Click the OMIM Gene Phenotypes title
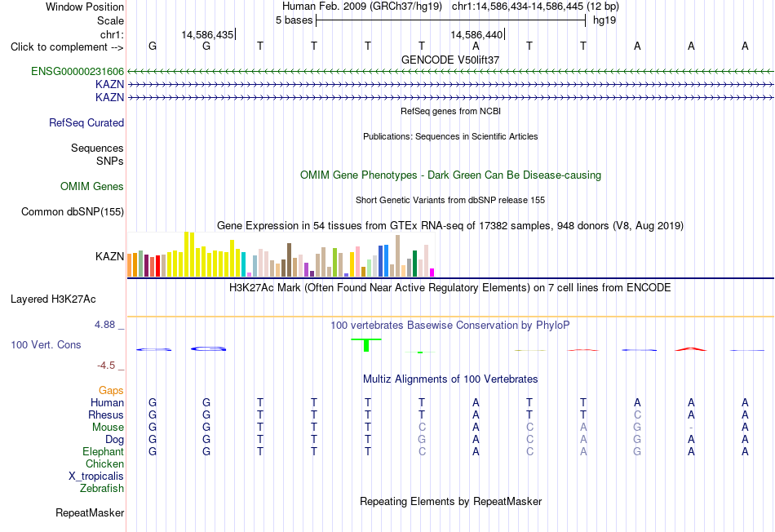The width and height of the screenshot is (775, 532). click(450, 175)
